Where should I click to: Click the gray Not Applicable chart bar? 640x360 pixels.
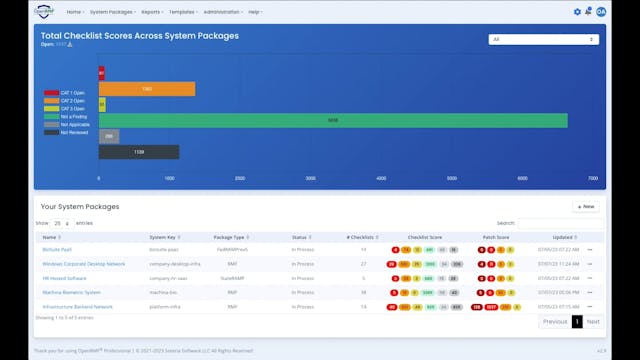(109, 136)
